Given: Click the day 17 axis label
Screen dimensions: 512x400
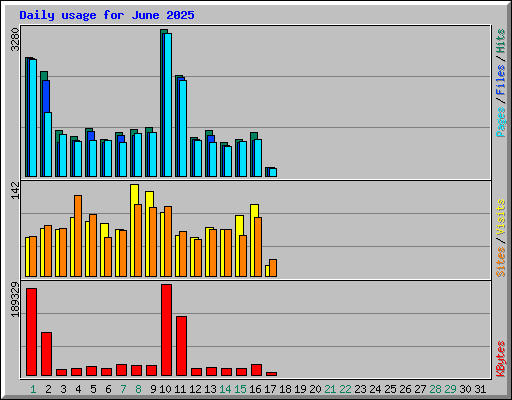Looking at the screenshot, I should 270,389.
